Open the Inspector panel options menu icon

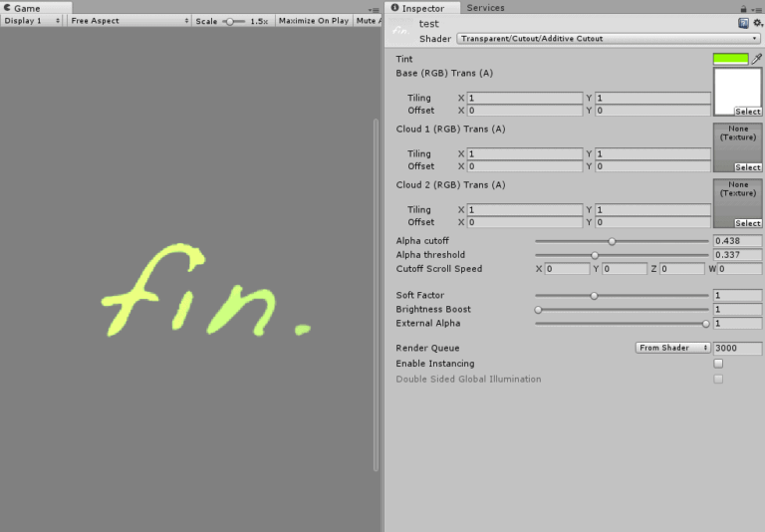(757, 9)
